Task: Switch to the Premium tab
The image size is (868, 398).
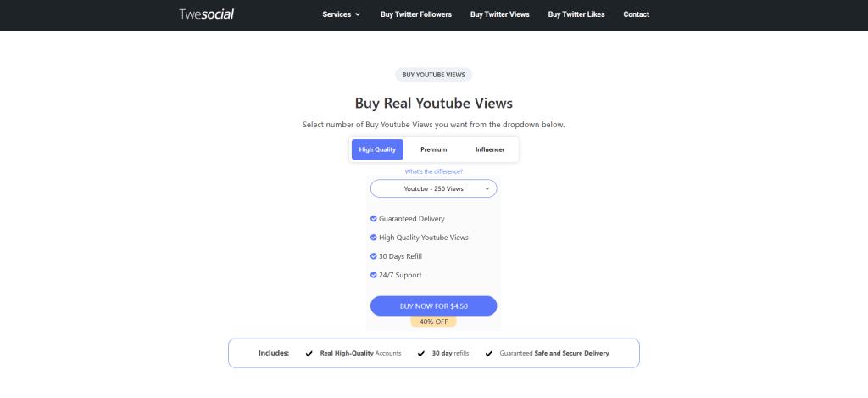Action: point(433,149)
